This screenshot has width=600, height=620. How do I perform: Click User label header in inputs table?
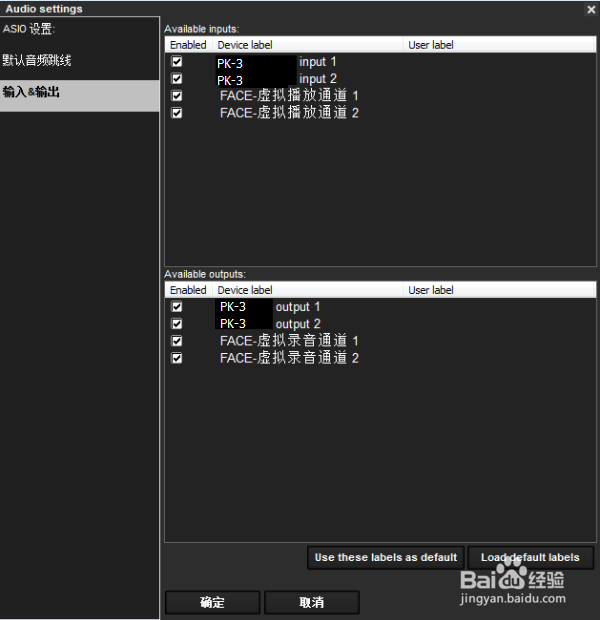(x=500, y=45)
